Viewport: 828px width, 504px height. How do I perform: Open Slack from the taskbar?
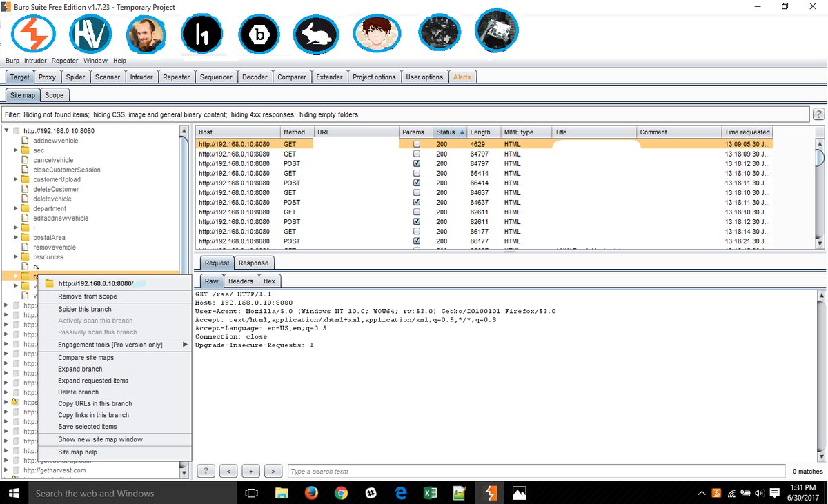pos(371,493)
